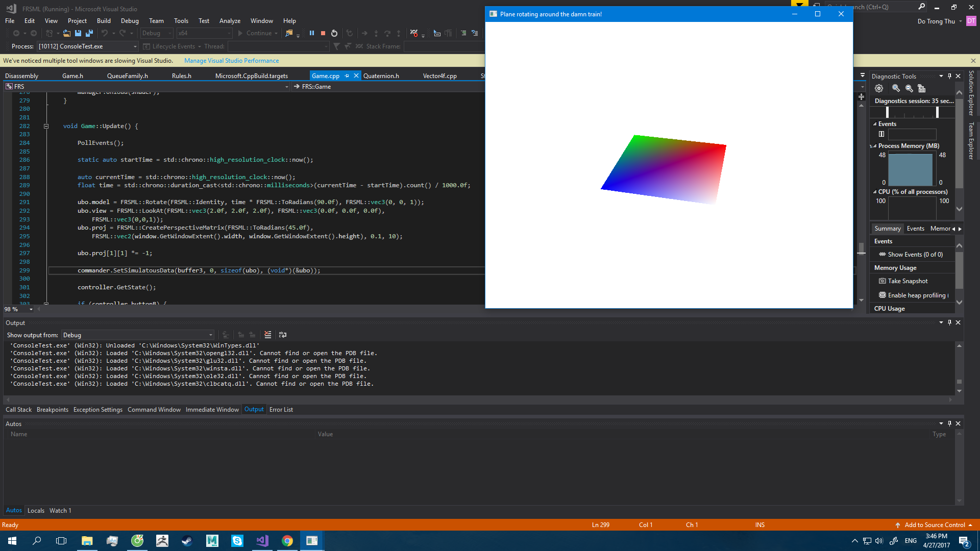
Task: Open the editor zoom percent dropdown
Action: click(x=31, y=309)
